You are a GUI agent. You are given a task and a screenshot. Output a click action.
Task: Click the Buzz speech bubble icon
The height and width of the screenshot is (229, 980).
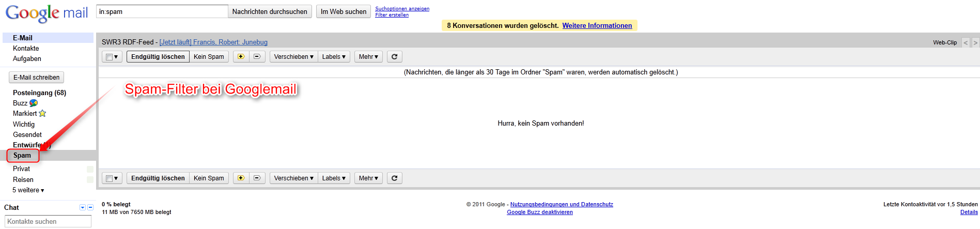(x=34, y=103)
